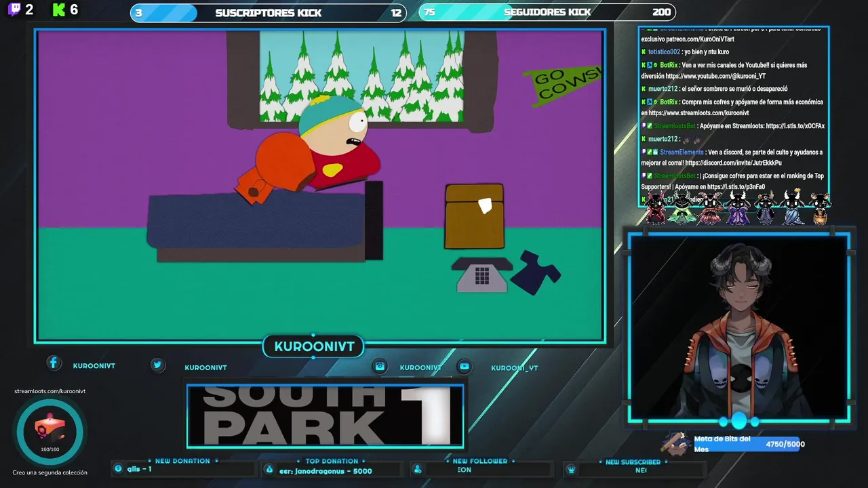Click muerto212's "señor sombrero" message
The image size is (868, 488).
coord(734,89)
